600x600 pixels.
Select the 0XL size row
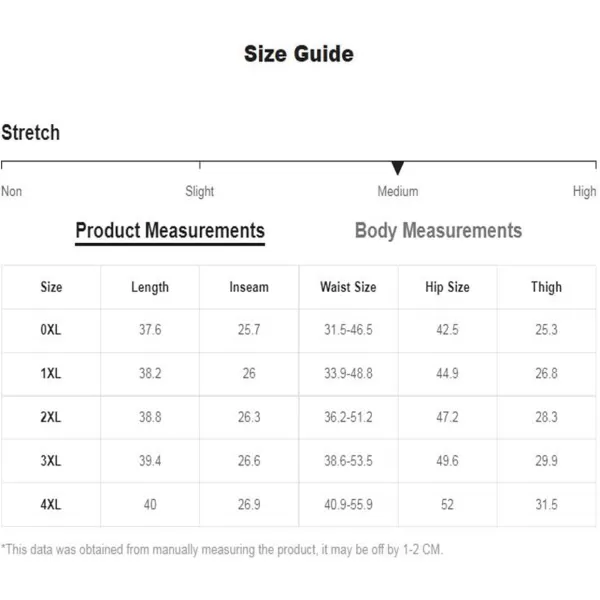(x=299, y=330)
